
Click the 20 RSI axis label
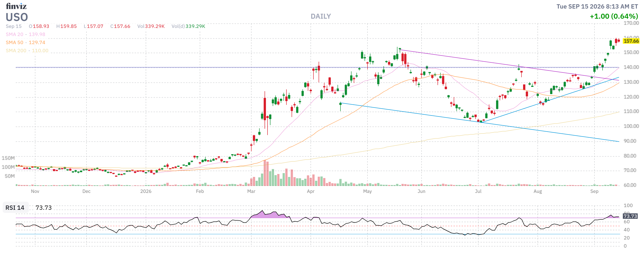627,238
